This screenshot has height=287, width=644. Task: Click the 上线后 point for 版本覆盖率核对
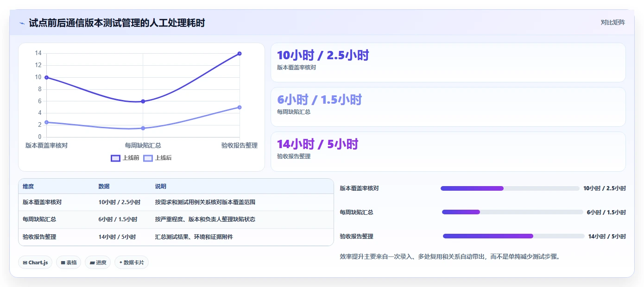tap(46, 122)
